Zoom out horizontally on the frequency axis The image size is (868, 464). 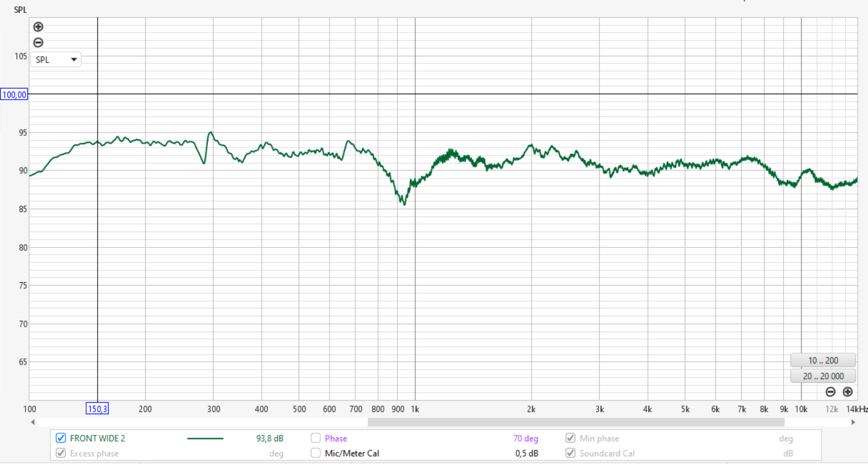pos(830,392)
